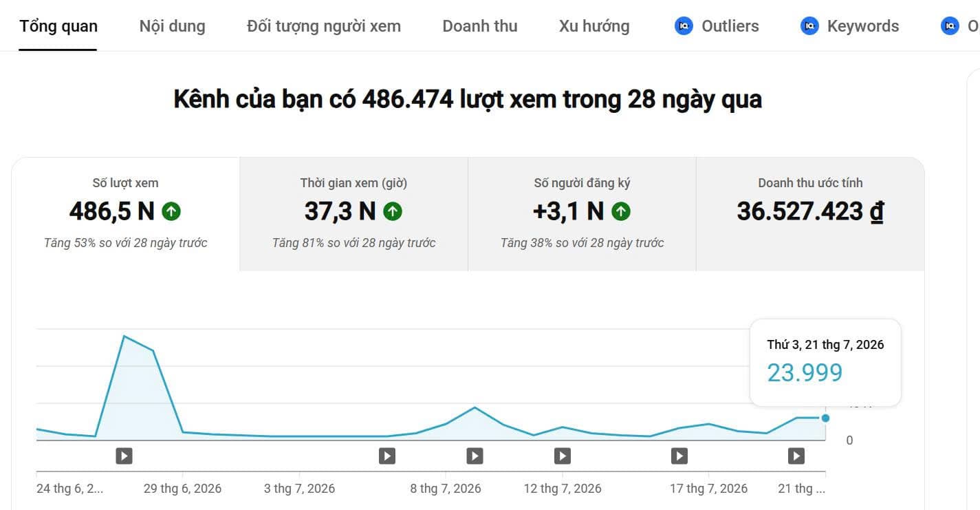Click the 23.999 tooltip value

coord(805,372)
